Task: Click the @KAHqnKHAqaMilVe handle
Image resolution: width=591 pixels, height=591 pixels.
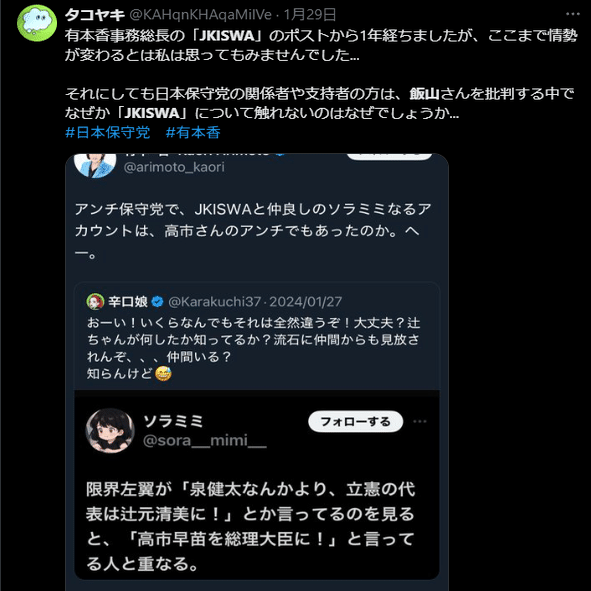Action: click(201, 15)
